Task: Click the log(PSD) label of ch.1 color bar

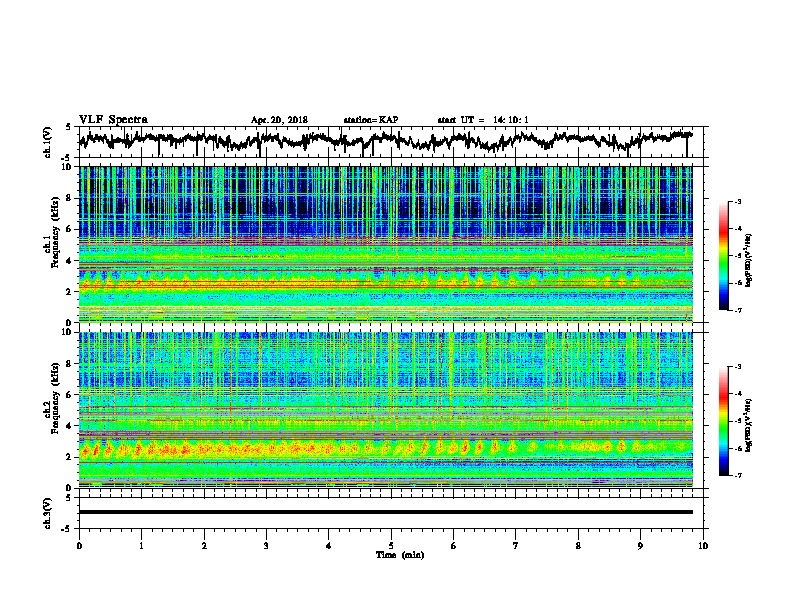Action: [749, 260]
